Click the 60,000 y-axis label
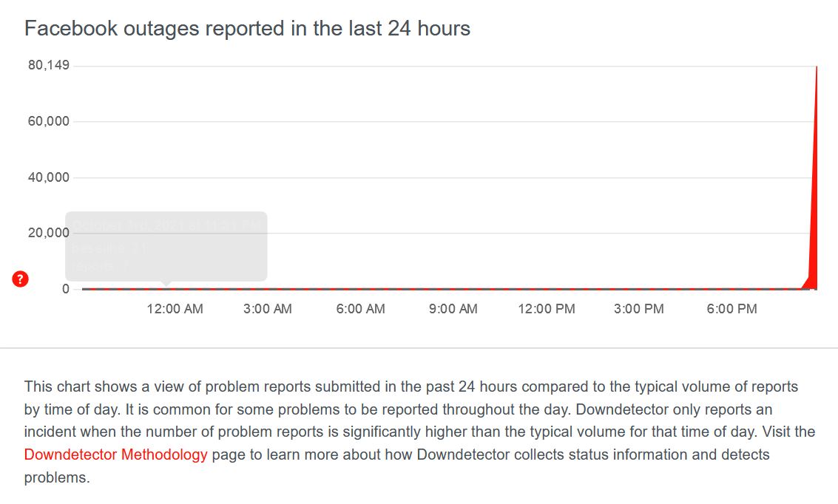Screen dimensions: 838x504 pyautogui.click(x=49, y=121)
